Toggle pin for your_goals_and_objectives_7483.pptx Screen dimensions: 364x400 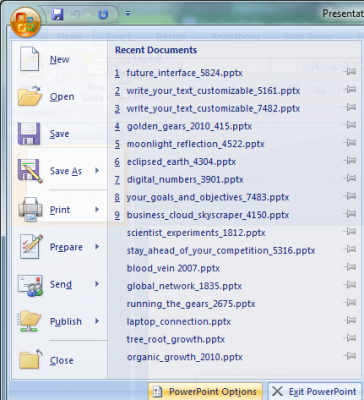[x=350, y=196]
